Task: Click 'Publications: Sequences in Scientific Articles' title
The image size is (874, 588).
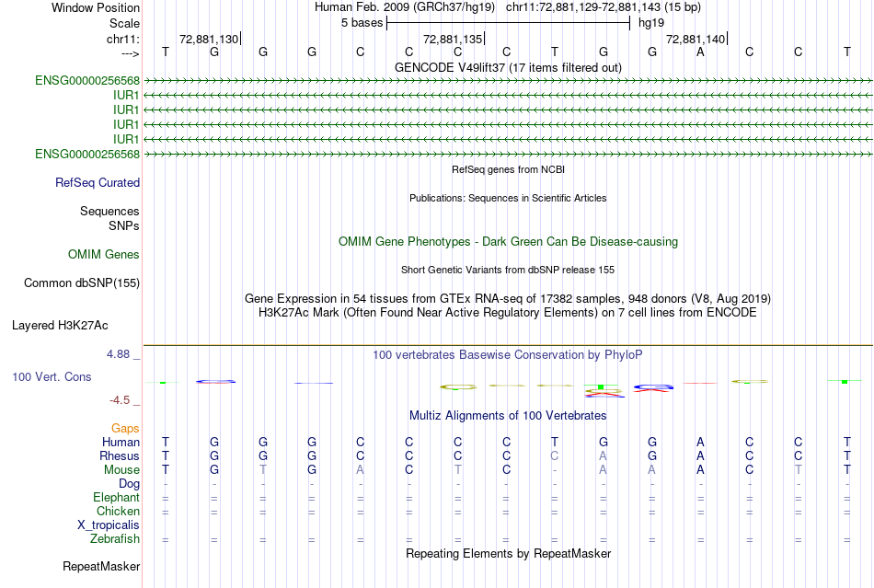Action: 508,198
